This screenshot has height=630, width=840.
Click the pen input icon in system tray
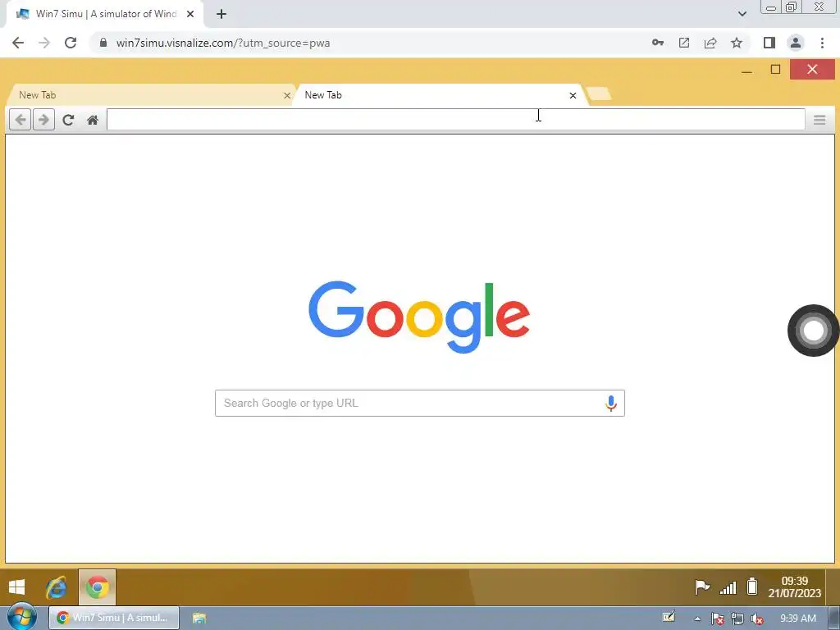point(669,617)
